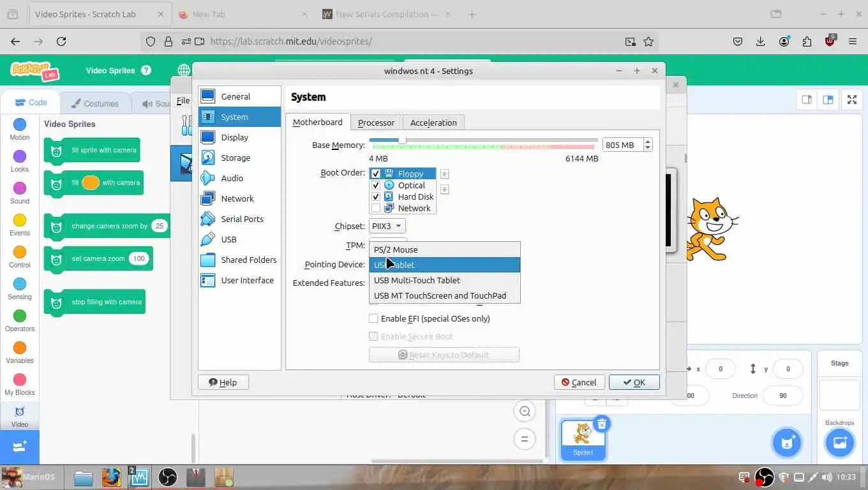Select the Operators blocks category
The width and height of the screenshot is (868, 490).
click(20, 321)
